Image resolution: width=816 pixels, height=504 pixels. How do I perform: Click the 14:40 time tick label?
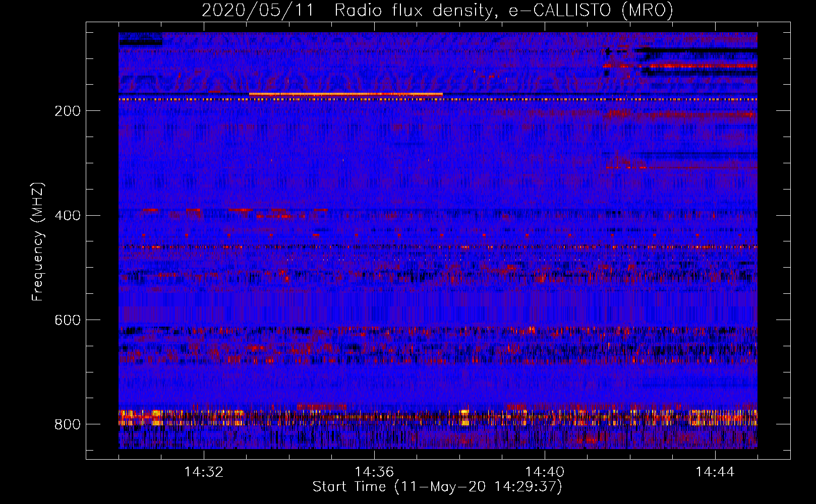545,472
